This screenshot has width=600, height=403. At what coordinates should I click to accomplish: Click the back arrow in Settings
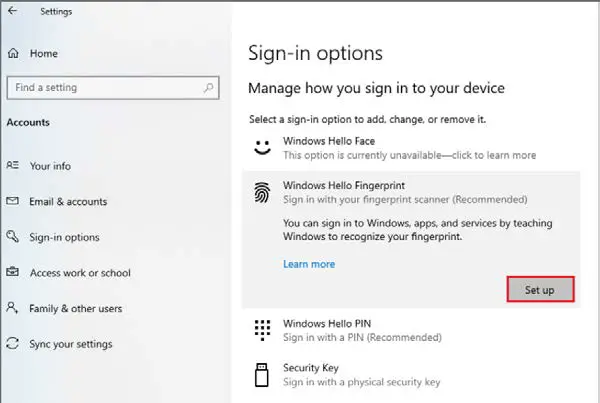(x=12, y=11)
